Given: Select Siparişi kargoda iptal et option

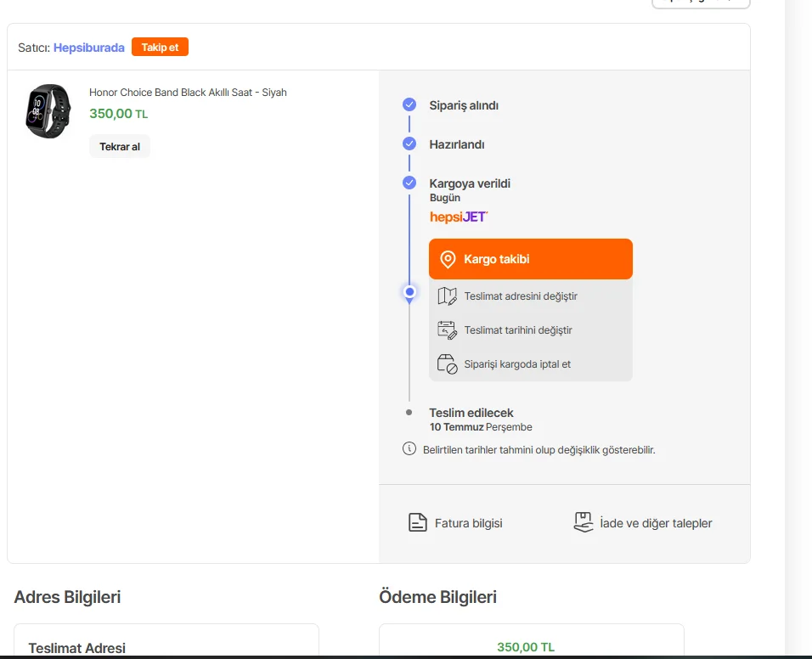Looking at the screenshot, I should (x=531, y=364).
